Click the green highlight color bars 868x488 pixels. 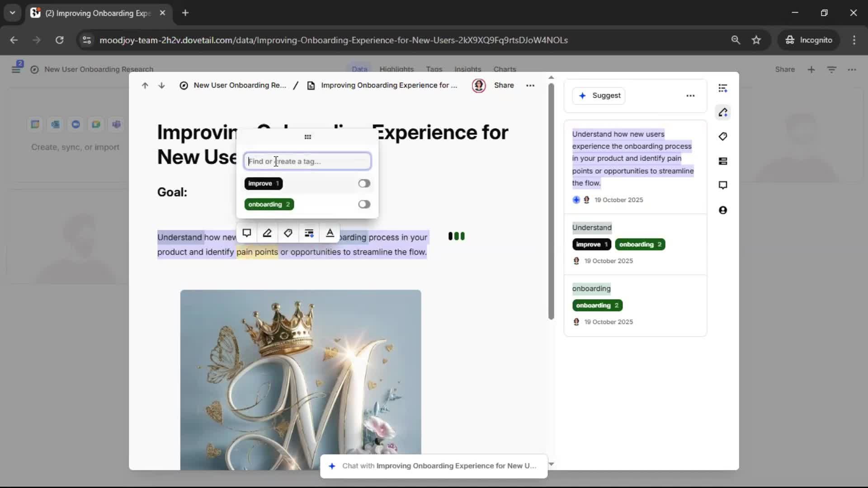[x=456, y=236]
